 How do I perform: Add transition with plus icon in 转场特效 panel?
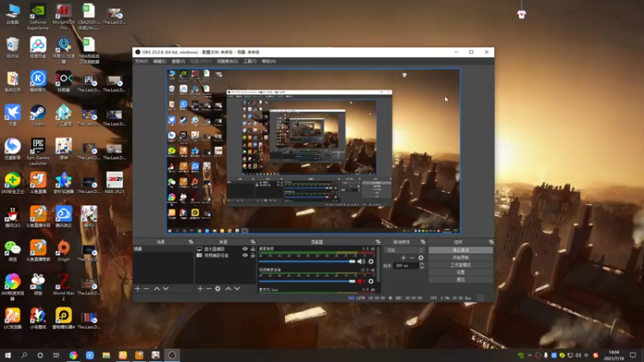[403, 257]
